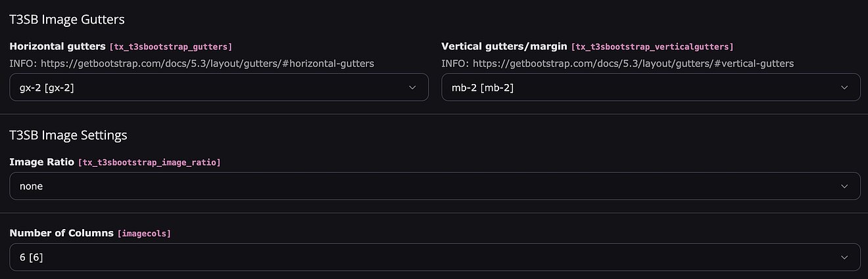Click chevron arrow in Number of Columns select

[x=844, y=257]
